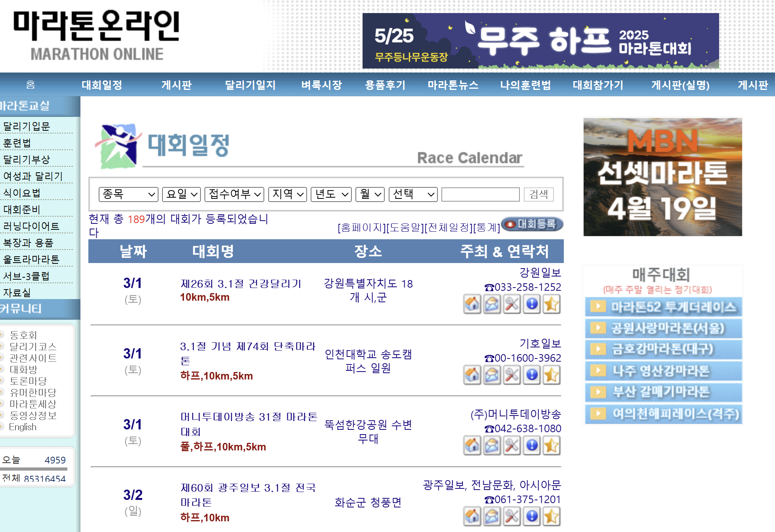The height and width of the screenshot is (532, 775).
Task: Click the house icon for 강원일보 race
Action: [472, 304]
